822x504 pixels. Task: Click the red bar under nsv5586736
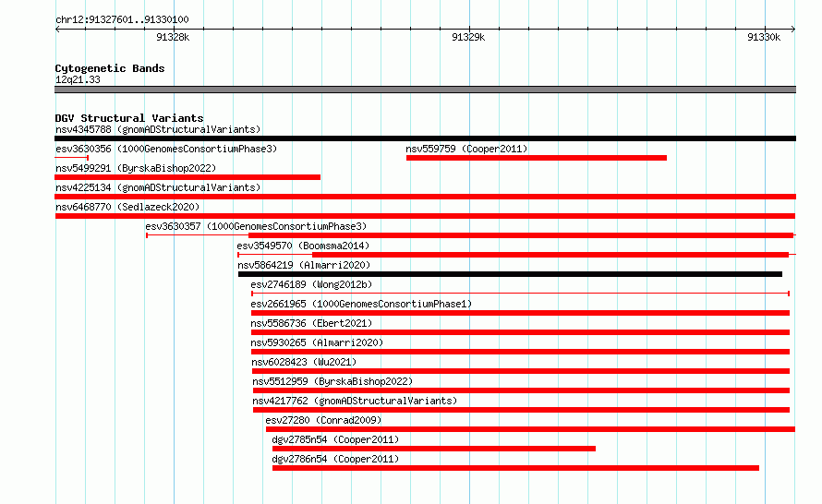(521, 332)
